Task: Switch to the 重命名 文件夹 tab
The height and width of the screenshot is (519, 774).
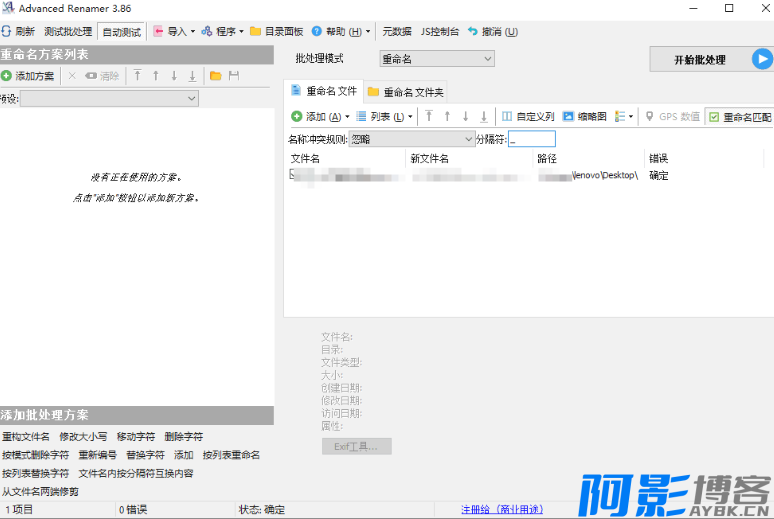Action: 406,92
